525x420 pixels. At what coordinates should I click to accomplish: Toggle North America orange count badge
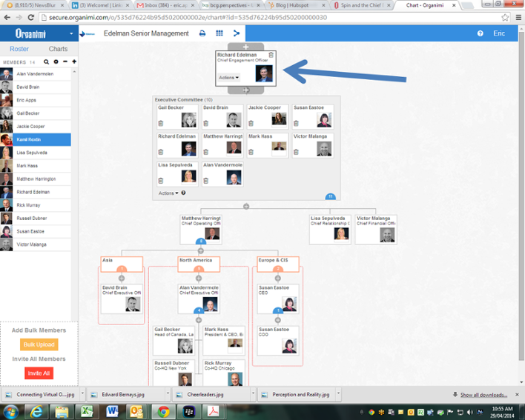[199, 269]
